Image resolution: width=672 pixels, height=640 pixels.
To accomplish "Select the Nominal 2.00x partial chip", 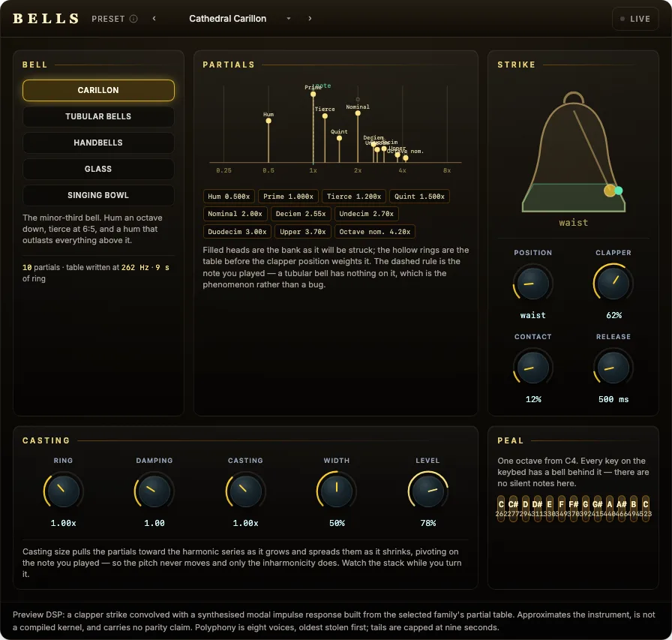I will 235,214.
